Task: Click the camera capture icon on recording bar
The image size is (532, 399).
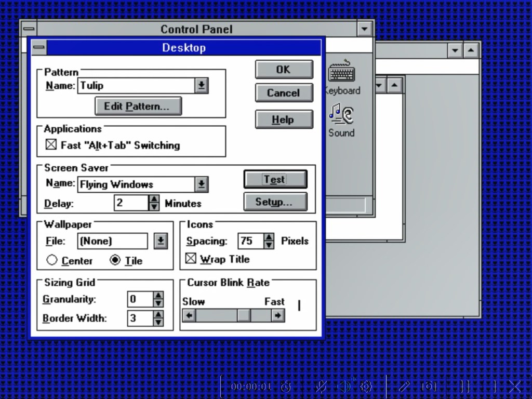Action: pyautogui.click(x=429, y=387)
